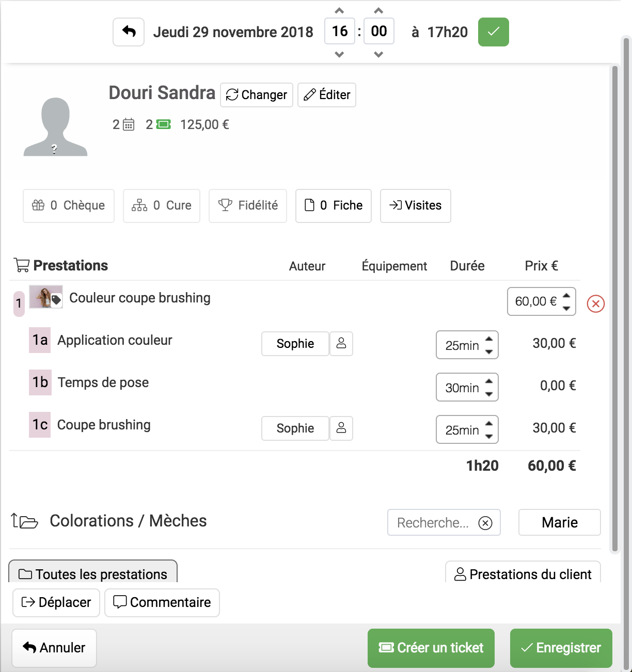The image size is (632, 672).
Task: Open the Fidélité trophy button
Action: click(248, 206)
